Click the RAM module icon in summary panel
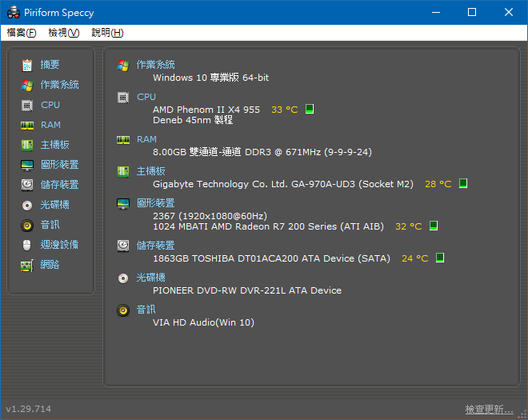The height and width of the screenshot is (420, 528). pyautogui.click(x=123, y=140)
